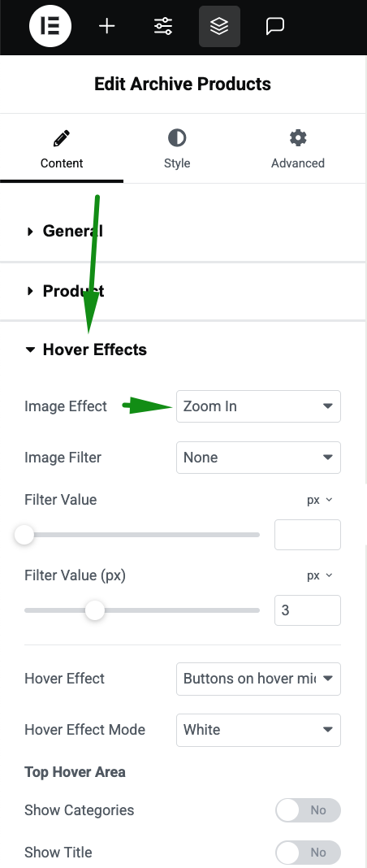Open the Notes speech bubble icon

pyautogui.click(x=275, y=26)
